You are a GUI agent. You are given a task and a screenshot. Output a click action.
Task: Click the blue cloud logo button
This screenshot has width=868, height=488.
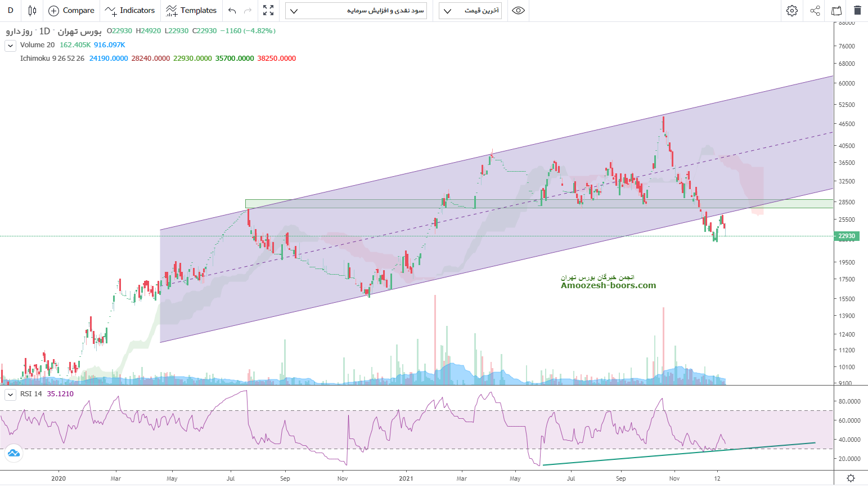[14, 453]
